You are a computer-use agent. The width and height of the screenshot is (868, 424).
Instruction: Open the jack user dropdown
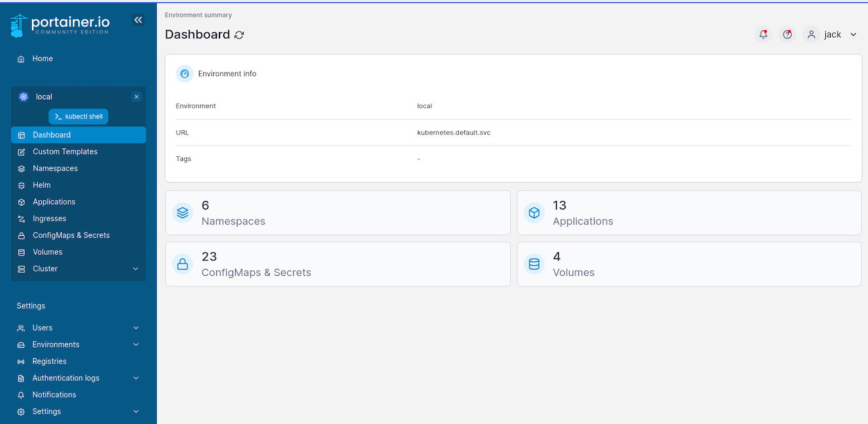point(832,34)
